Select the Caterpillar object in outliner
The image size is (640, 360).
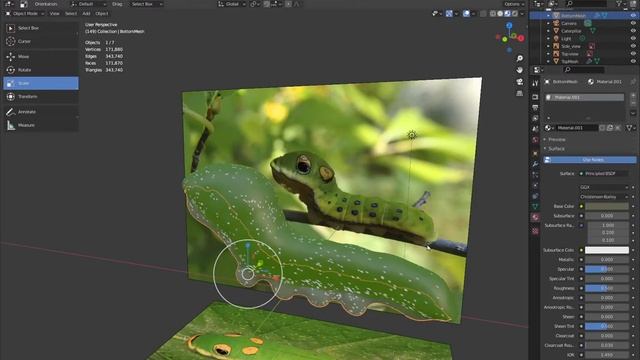[x=571, y=31]
